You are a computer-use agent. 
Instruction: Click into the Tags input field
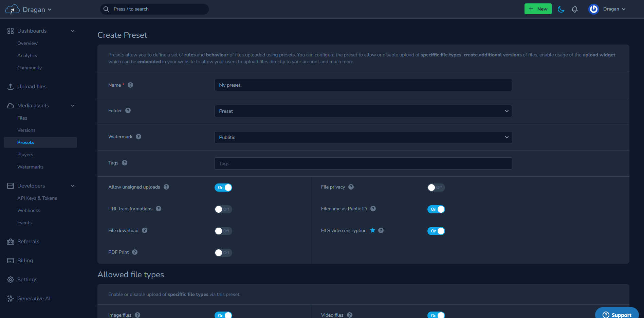coord(363,163)
